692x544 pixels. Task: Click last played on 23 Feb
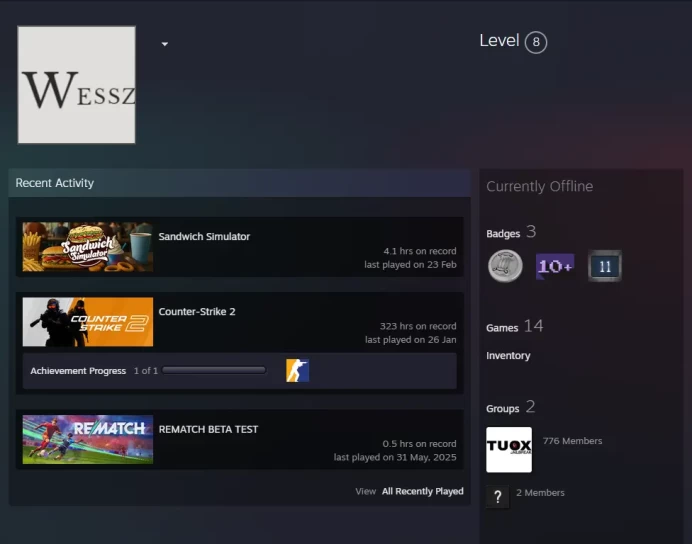[410, 265]
